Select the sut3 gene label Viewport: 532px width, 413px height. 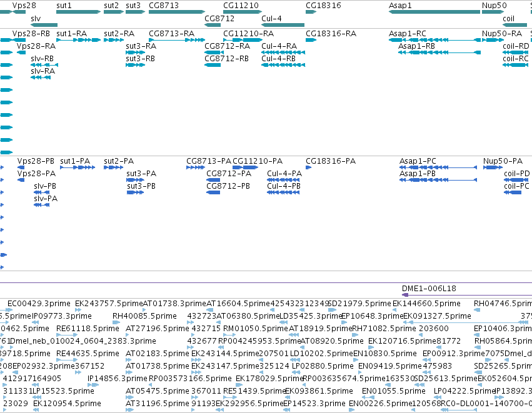[x=133, y=6]
